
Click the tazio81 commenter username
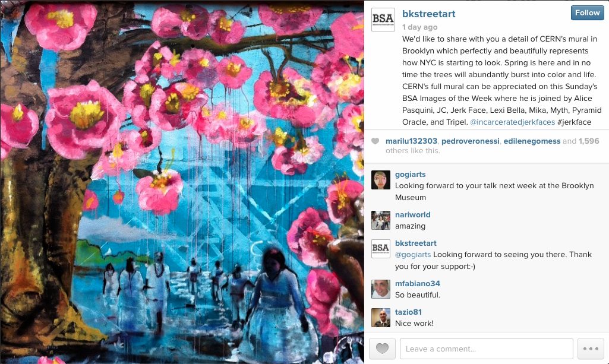pyautogui.click(x=408, y=312)
